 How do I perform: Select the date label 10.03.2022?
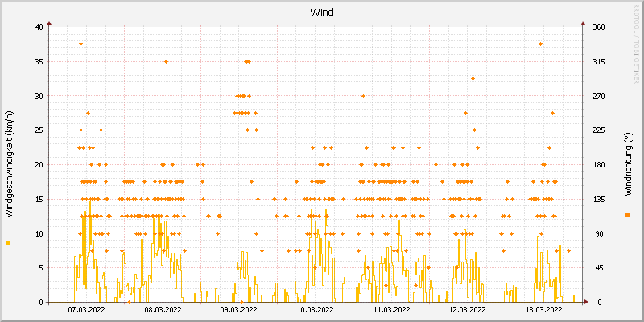pyautogui.click(x=316, y=310)
